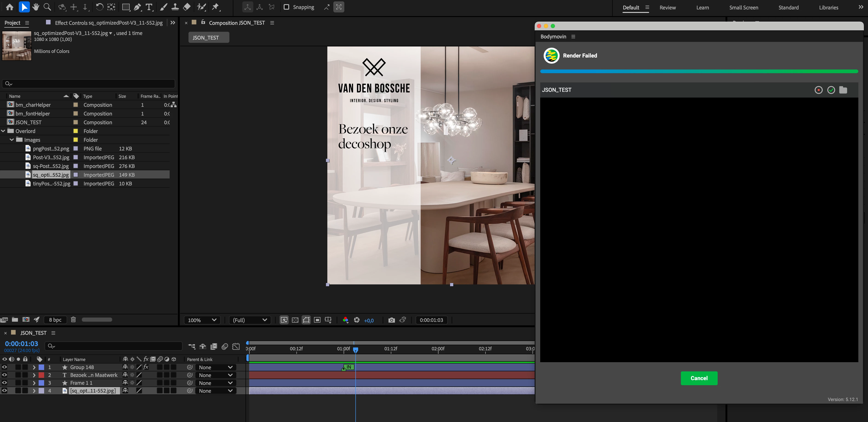Enable the Snapping checkbox
The image size is (868, 422).
click(x=286, y=7)
